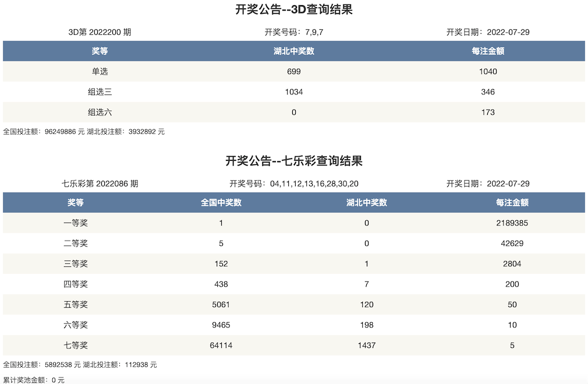Click the title 开奖公告--七乐彩查询结果

coord(293,161)
